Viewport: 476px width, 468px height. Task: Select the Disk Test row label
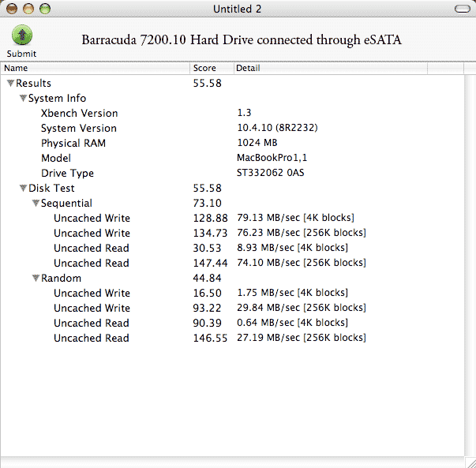coord(51,188)
